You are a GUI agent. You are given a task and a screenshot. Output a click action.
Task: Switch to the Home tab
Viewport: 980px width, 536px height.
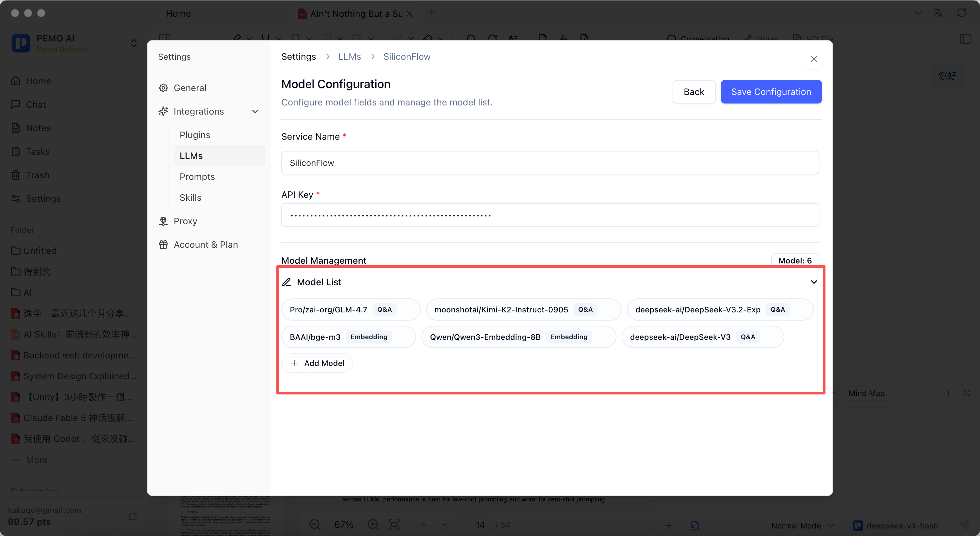pyautogui.click(x=178, y=14)
